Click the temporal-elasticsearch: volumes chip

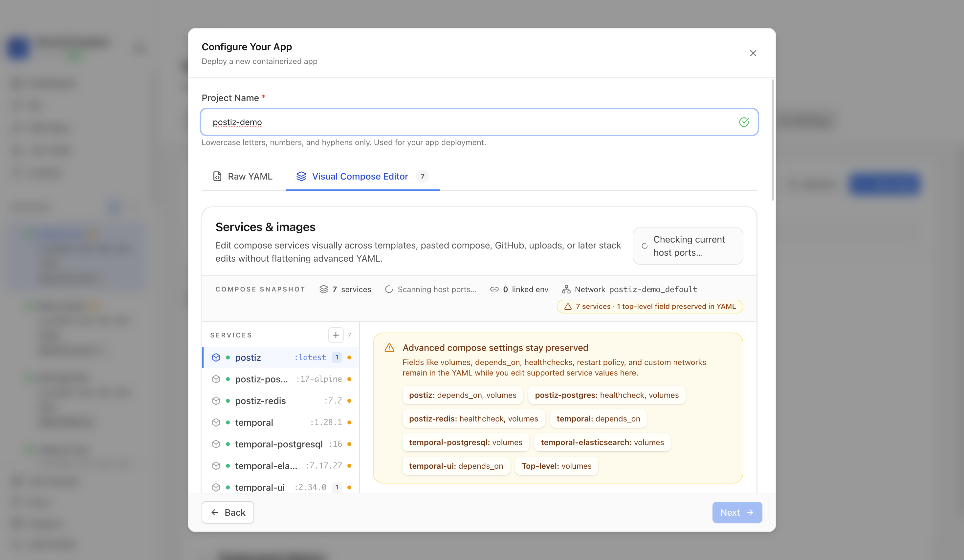pyautogui.click(x=602, y=442)
